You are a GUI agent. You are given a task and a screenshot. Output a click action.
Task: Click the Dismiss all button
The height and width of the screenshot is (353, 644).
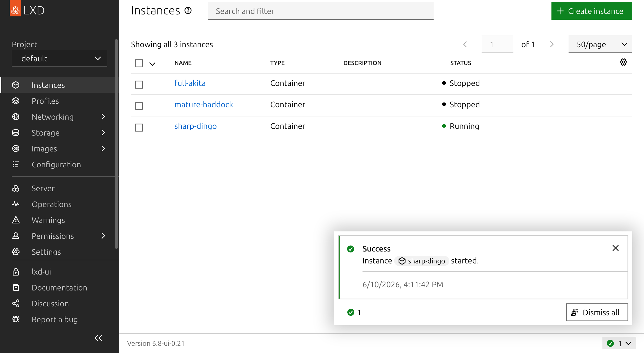(597, 312)
